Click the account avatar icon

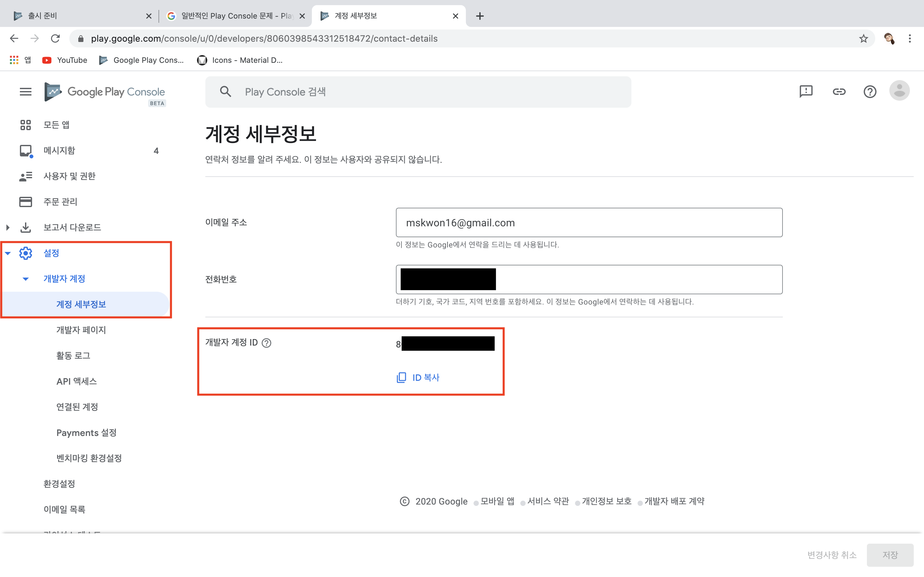click(x=899, y=91)
